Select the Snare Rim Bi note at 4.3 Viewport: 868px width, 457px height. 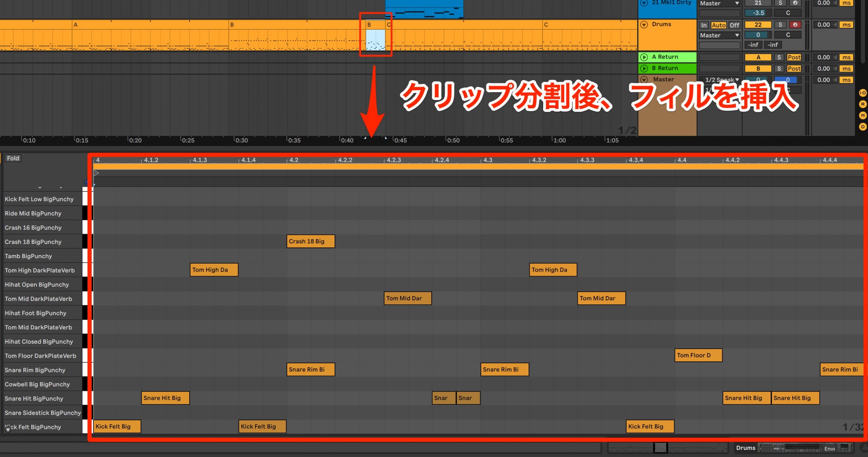point(505,369)
